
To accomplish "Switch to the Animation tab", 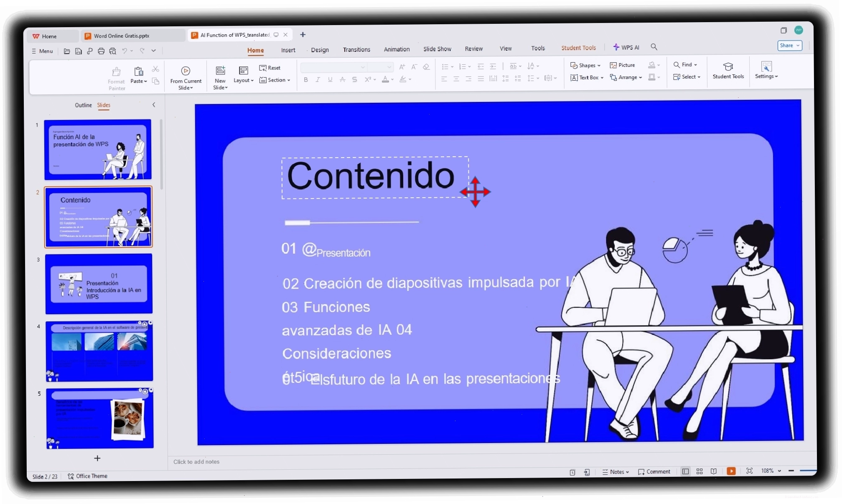I will [x=397, y=49].
